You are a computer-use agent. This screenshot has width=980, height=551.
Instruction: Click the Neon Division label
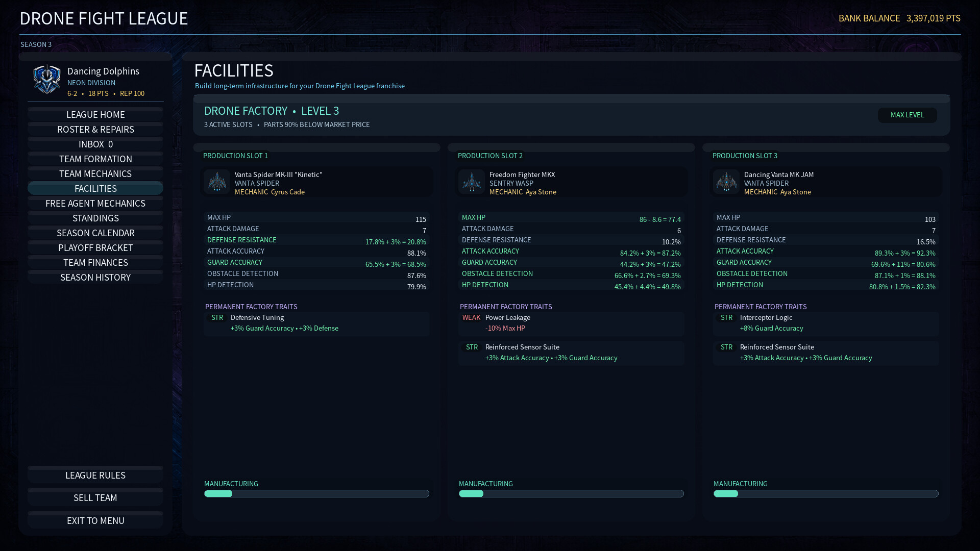click(x=91, y=83)
